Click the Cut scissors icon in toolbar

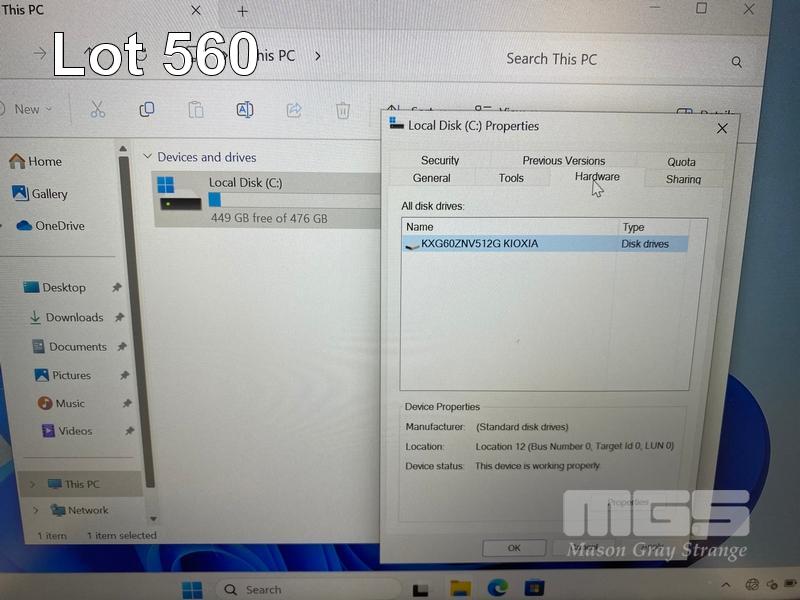coord(97,110)
